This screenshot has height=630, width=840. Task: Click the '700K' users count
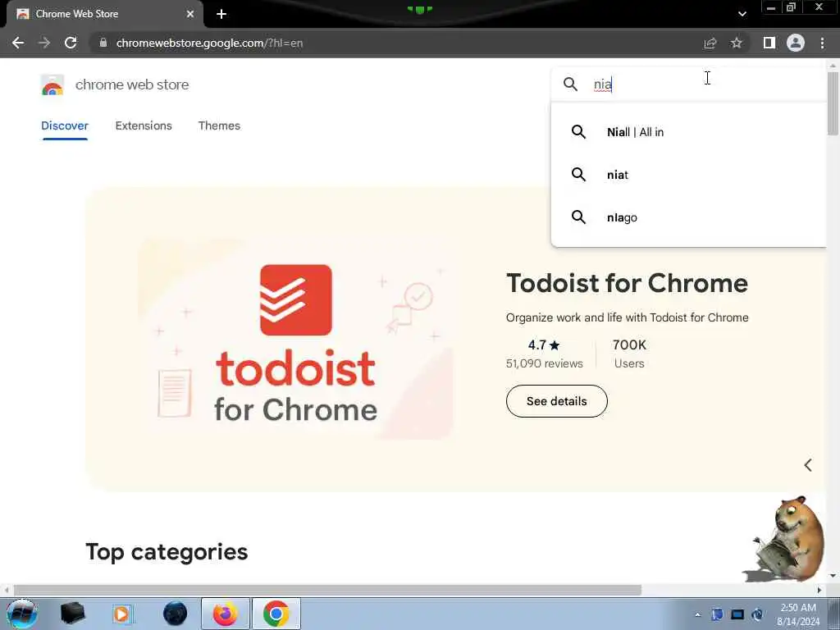[x=629, y=345]
